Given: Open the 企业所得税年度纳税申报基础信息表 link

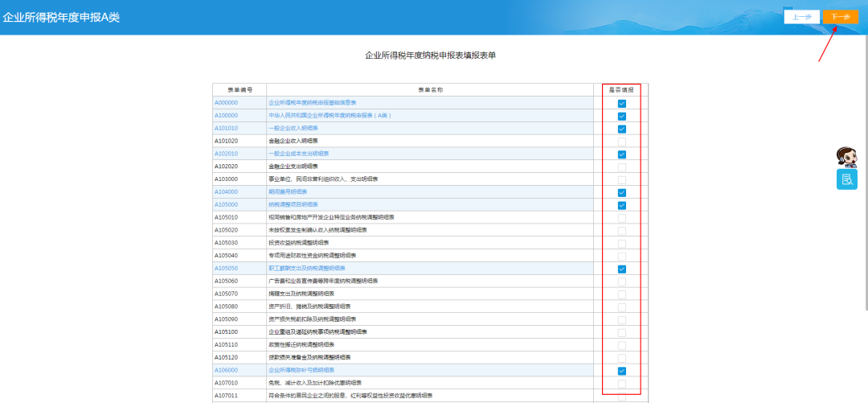Looking at the screenshot, I should [312, 103].
